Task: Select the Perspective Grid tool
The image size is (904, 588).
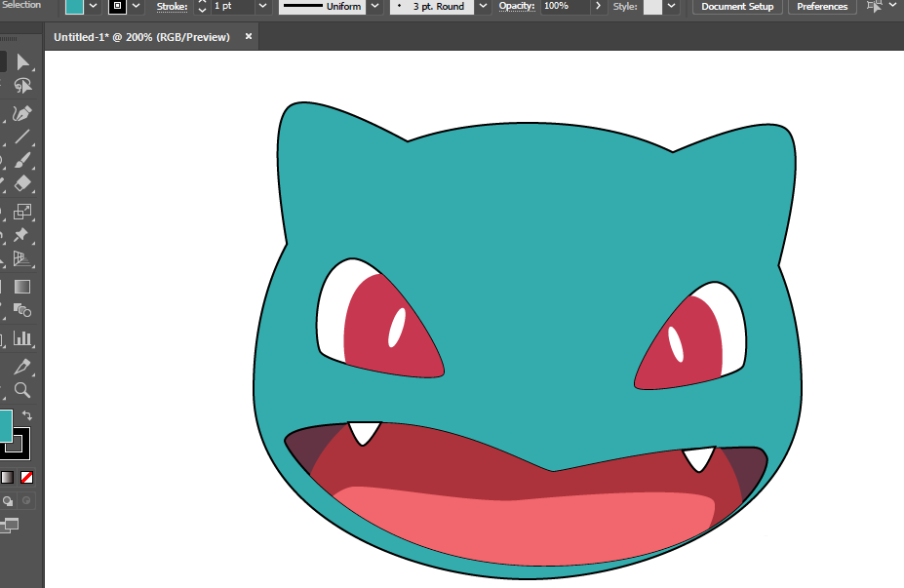Action: (x=21, y=258)
